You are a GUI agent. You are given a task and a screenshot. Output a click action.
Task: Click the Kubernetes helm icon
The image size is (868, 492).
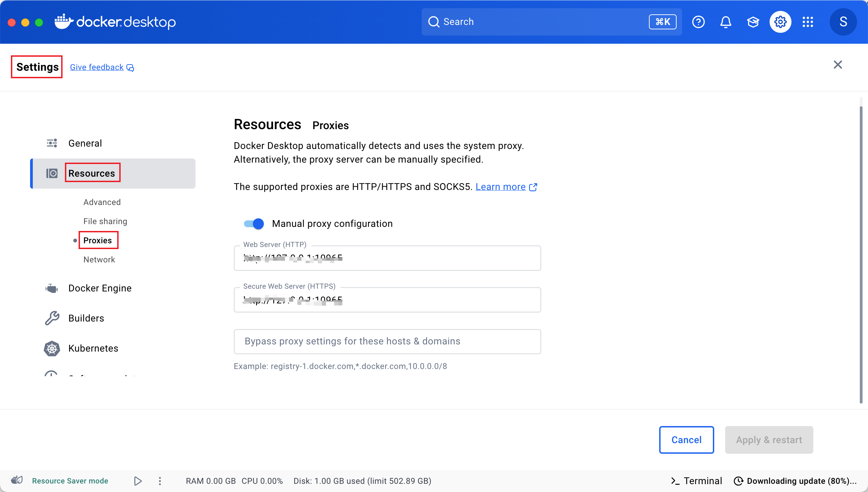coord(52,348)
